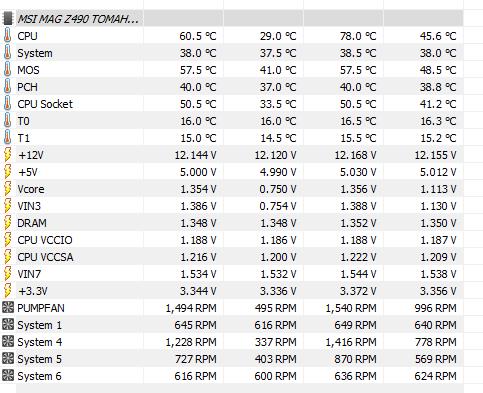The width and height of the screenshot is (483, 393).
Task: Click the CPU current value 60.5 °C
Action: [198, 36]
